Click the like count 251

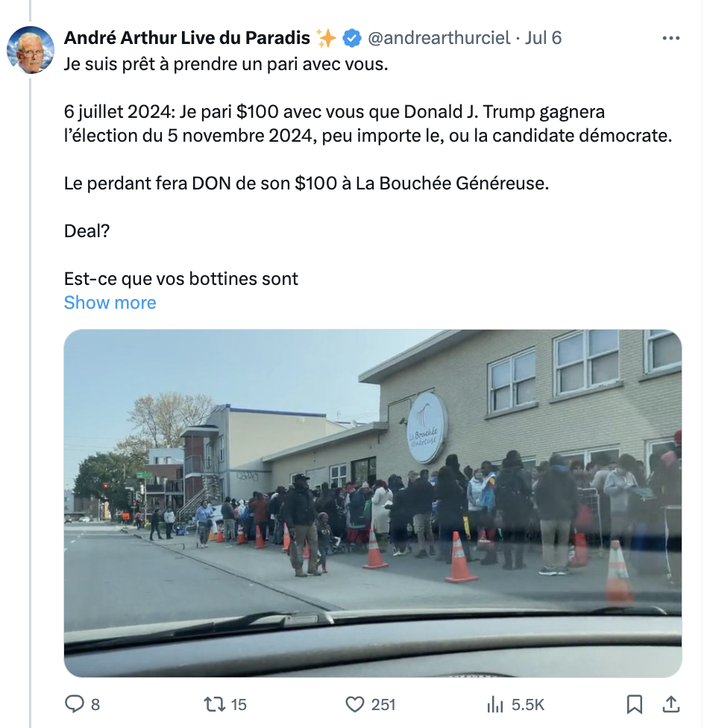click(x=383, y=705)
